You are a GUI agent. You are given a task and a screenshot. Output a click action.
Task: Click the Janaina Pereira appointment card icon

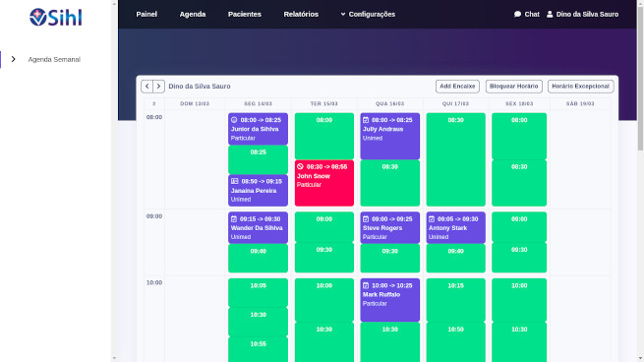point(235,181)
